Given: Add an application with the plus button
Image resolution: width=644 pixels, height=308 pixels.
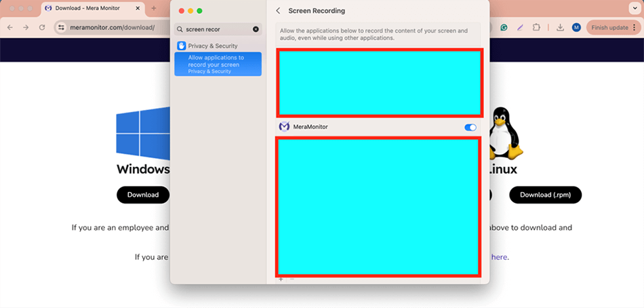Looking at the screenshot, I should pos(281,279).
